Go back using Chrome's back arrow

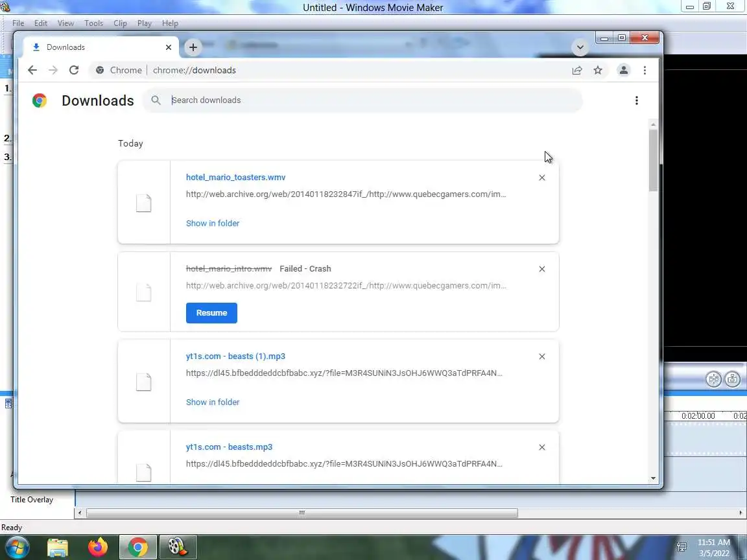tap(32, 70)
